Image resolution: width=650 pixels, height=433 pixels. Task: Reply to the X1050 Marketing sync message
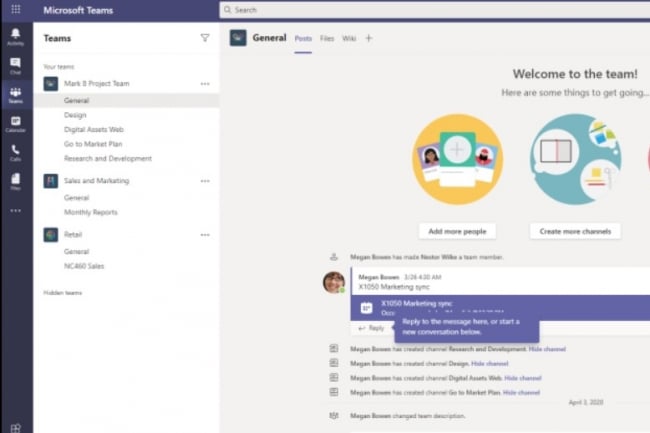click(372, 328)
